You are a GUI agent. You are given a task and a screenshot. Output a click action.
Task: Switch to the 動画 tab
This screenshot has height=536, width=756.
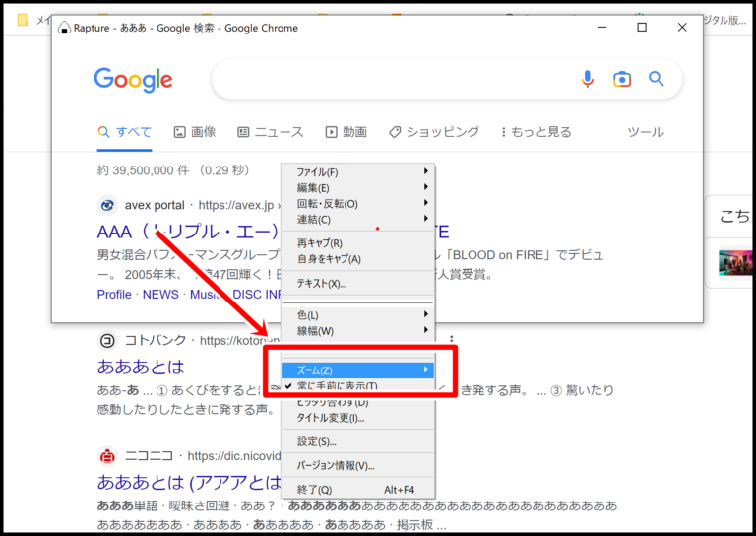tap(346, 132)
